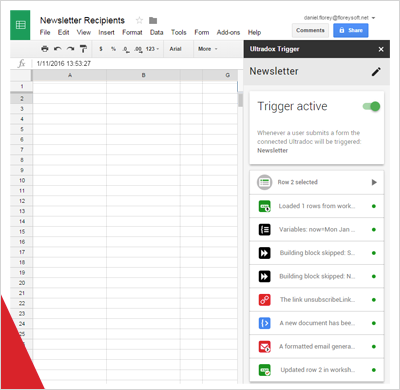The width and height of the screenshot is (400, 390).
Task: Click 'A formatted email genera...' text
Action: click(x=317, y=347)
